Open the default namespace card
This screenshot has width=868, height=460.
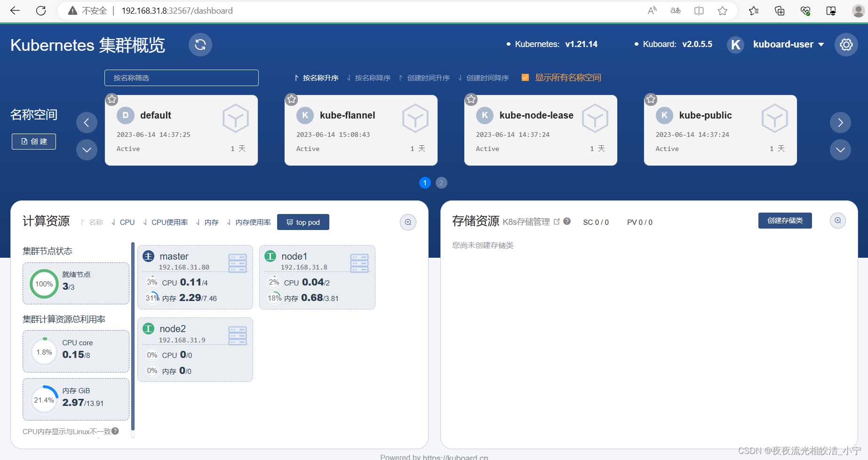pos(181,130)
